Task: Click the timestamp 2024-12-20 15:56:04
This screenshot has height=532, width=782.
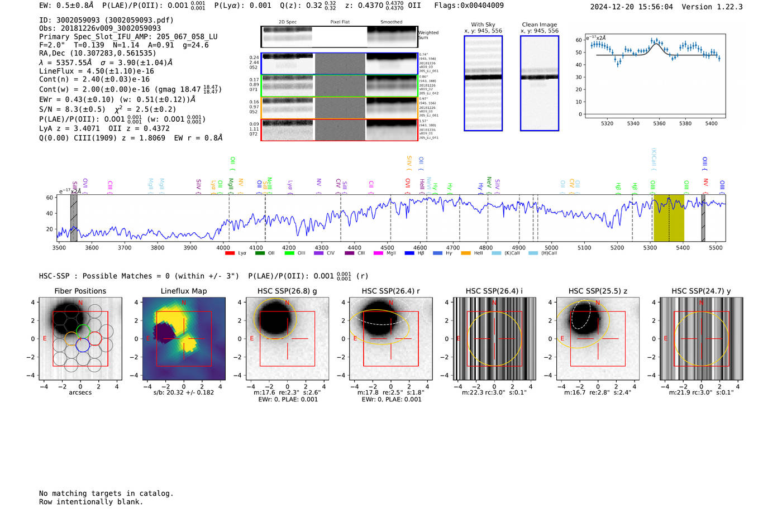Action: point(632,7)
